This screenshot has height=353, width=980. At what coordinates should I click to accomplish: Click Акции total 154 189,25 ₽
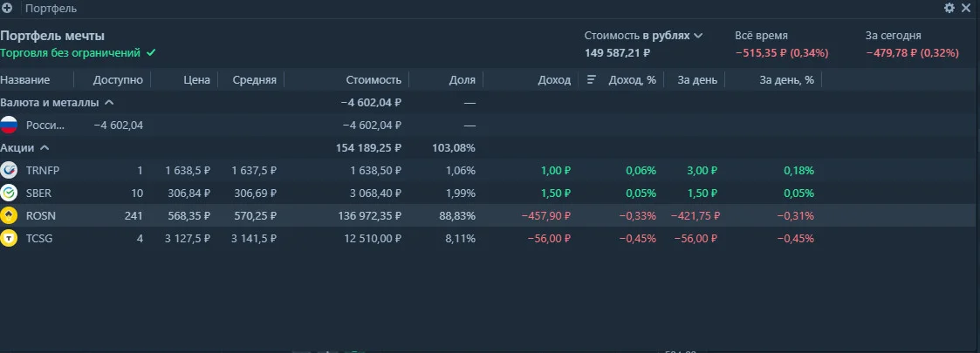[369, 148]
